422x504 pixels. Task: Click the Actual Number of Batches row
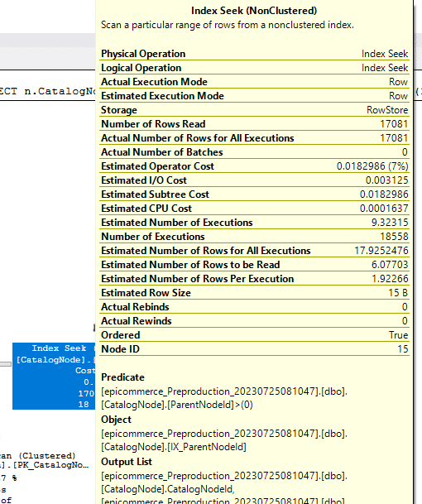pyautogui.click(x=254, y=152)
